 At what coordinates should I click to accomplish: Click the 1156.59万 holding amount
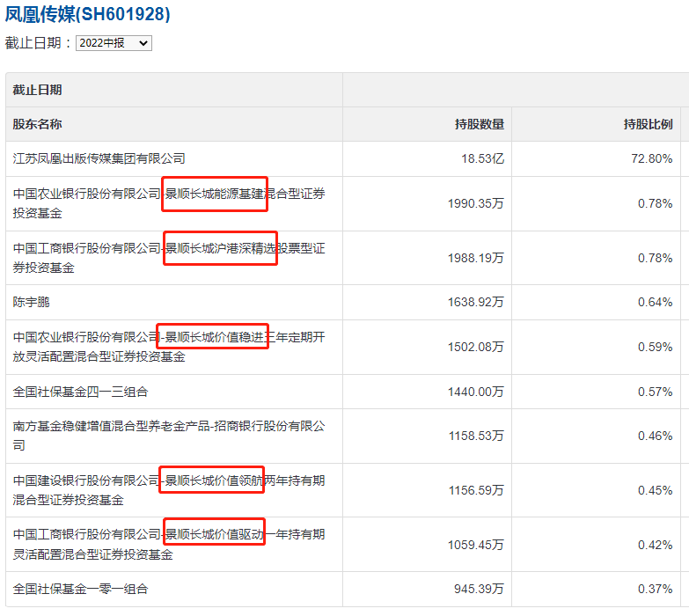pos(476,490)
